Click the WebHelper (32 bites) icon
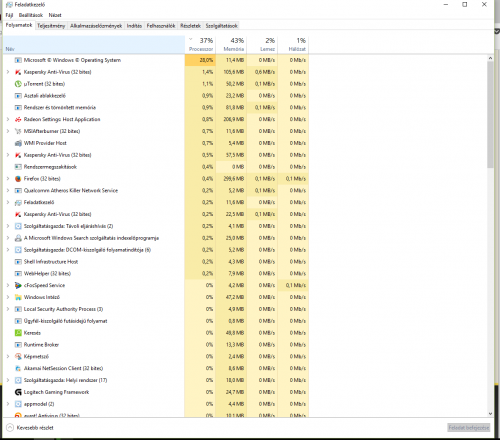The height and width of the screenshot is (440, 500). tap(18, 274)
